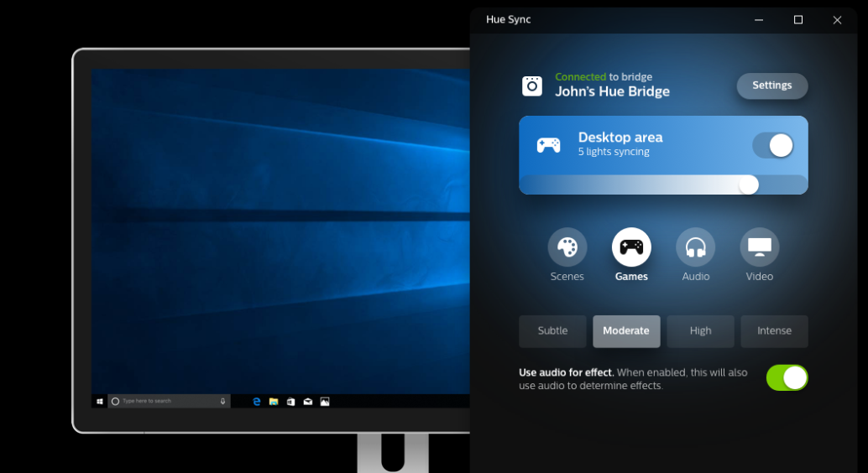Click the Windows Start button
The height and width of the screenshot is (473, 868).
tap(100, 402)
